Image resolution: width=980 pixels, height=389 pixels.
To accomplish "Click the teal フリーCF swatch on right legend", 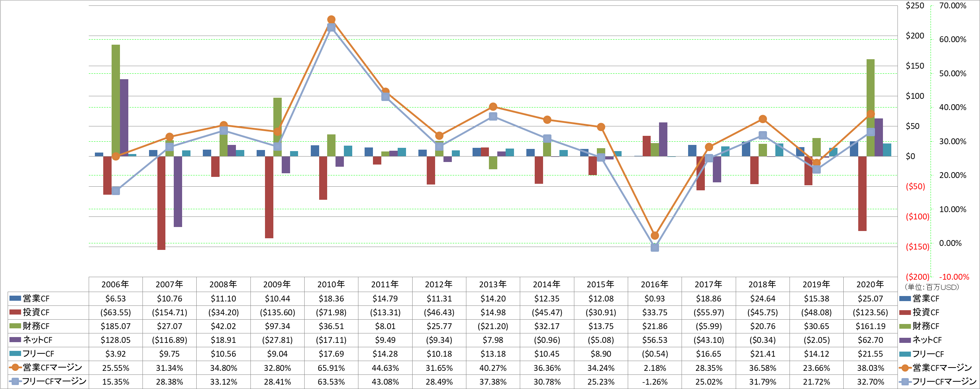I will (905, 354).
